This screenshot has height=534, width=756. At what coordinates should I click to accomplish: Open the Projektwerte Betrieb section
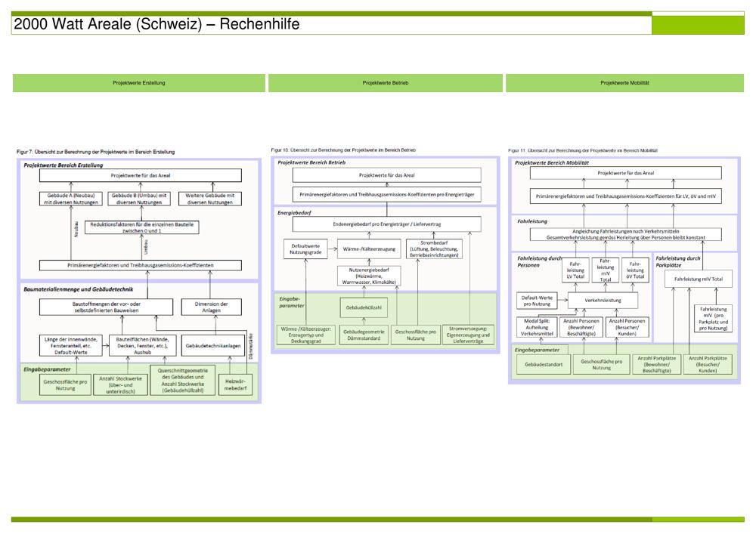(386, 83)
